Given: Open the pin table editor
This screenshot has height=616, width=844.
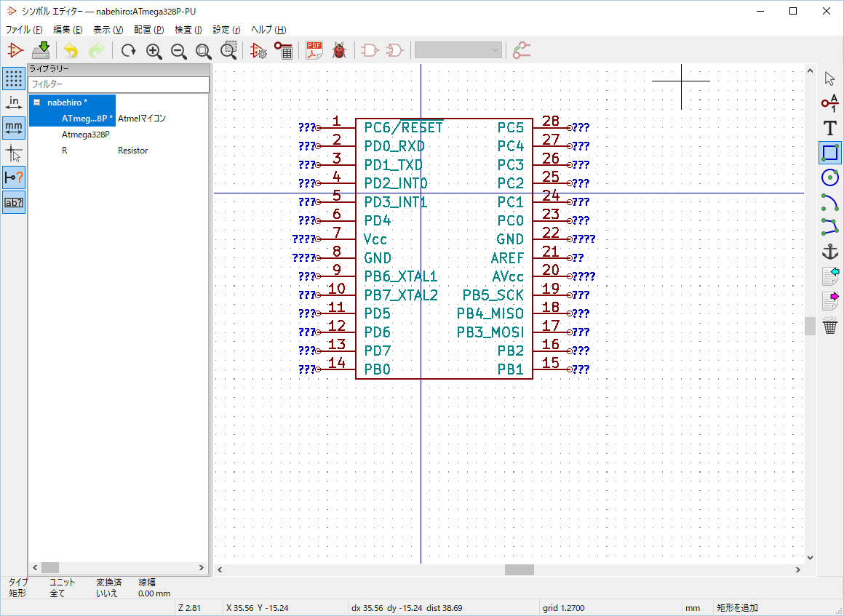Looking at the screenshot, I should pyautogui.click(x=283, y=51).
